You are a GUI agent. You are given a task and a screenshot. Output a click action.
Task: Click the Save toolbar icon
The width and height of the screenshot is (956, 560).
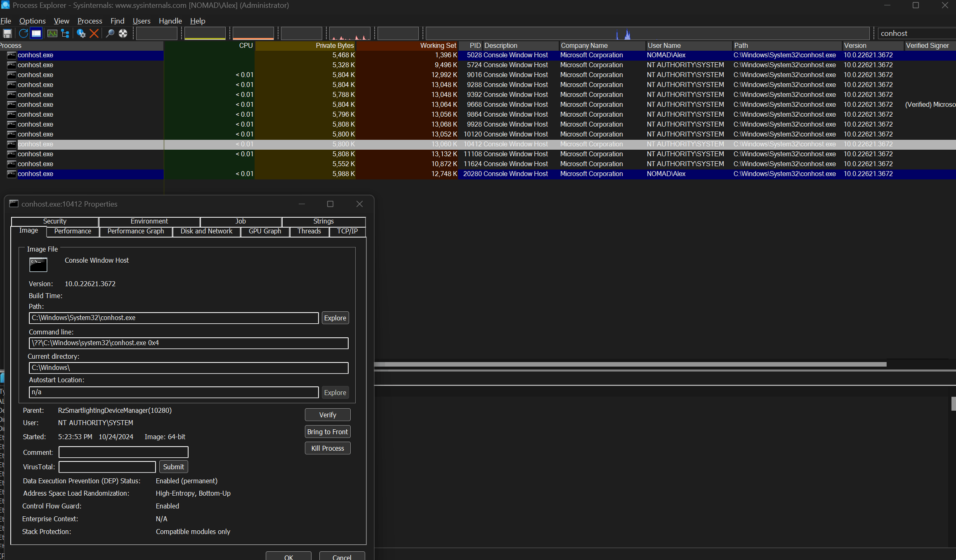(7, 33)
